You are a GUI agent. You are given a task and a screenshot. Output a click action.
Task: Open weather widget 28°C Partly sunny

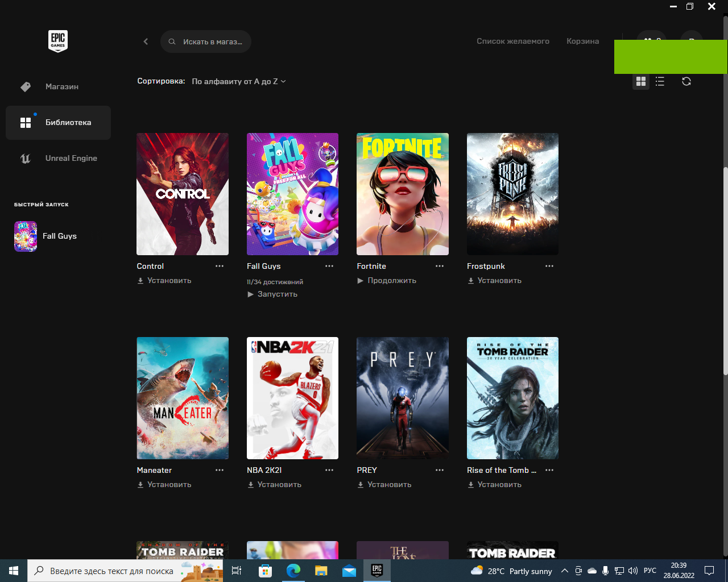(511, 571)
